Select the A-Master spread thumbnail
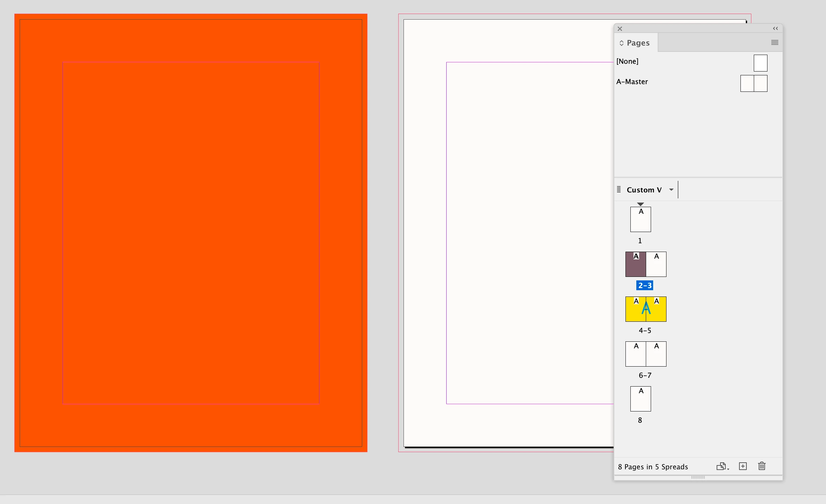The width and height of the screenshot is (826, 504). point(754,83)
